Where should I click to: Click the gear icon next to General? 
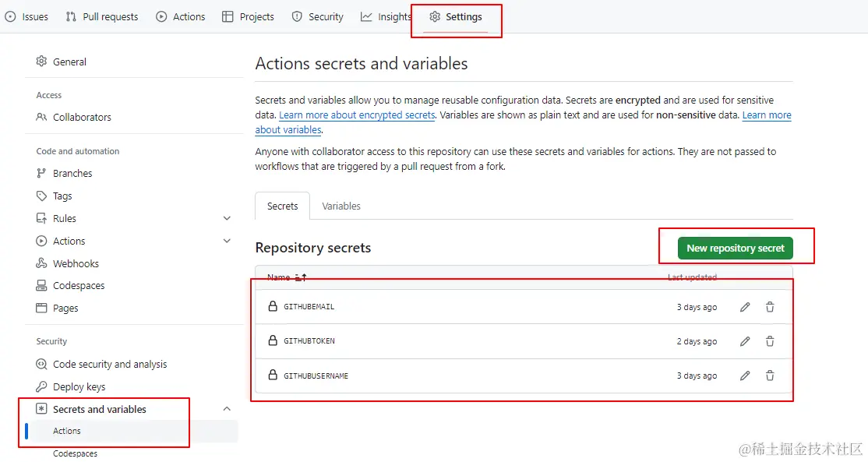coord(41,62)
